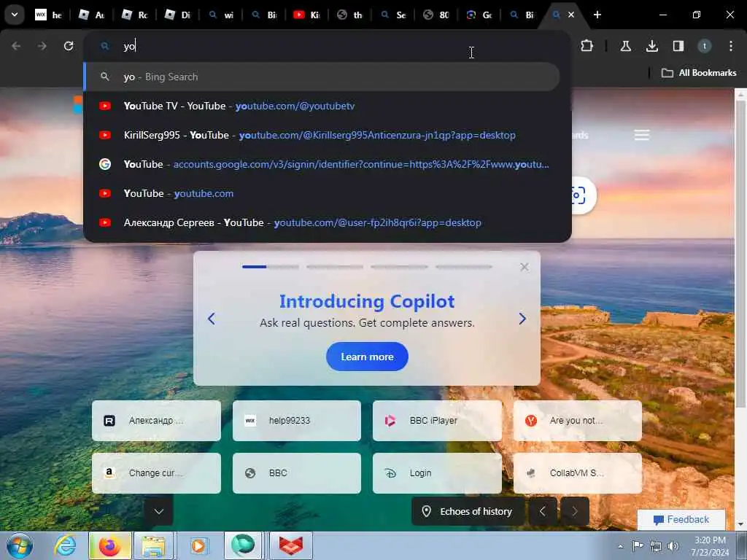Open the green globe browser taskbar icon
This screenshot has height=560, width=747.
tap(243, 545)
